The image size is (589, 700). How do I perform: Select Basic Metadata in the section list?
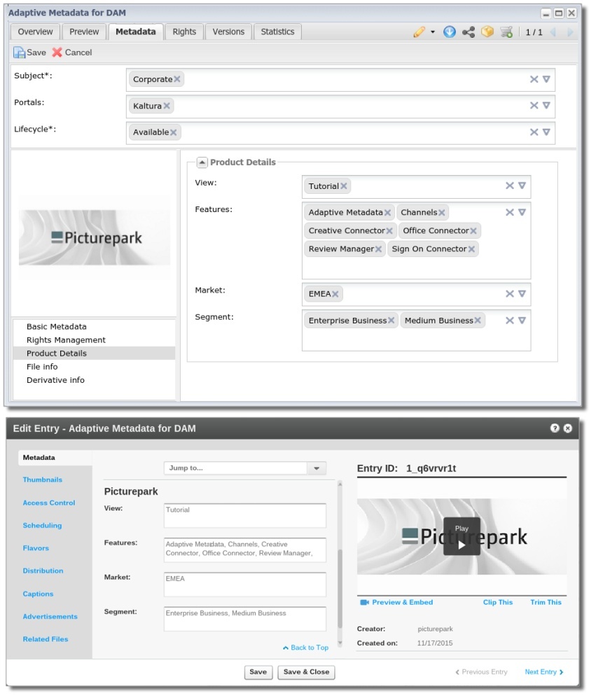(x=95, y=327)
